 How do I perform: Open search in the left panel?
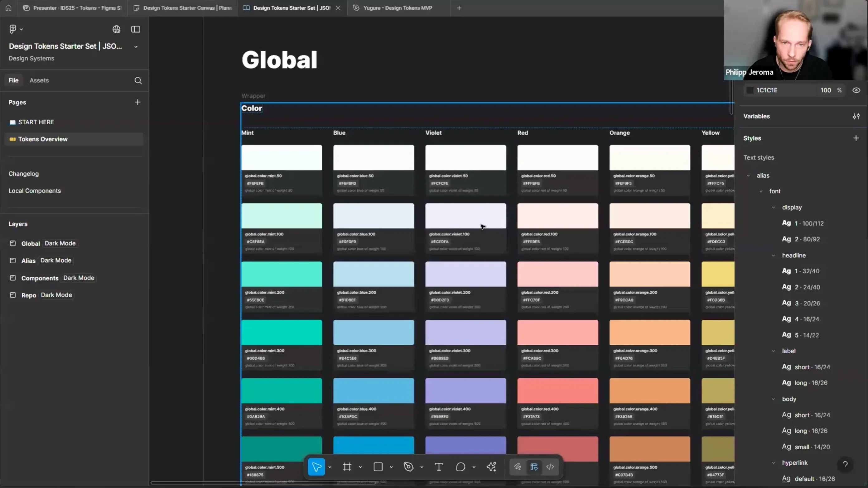point(138,80)
